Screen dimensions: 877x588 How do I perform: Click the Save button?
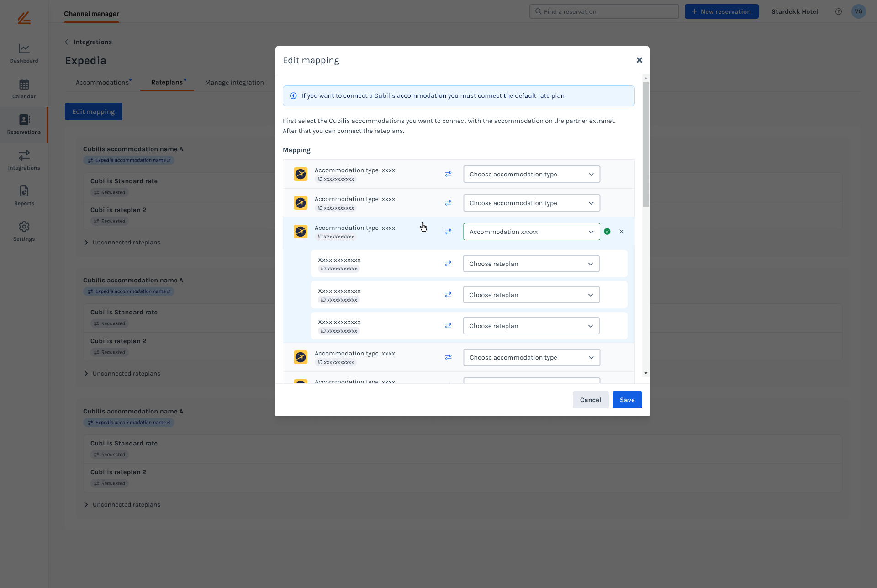(627, 400)
